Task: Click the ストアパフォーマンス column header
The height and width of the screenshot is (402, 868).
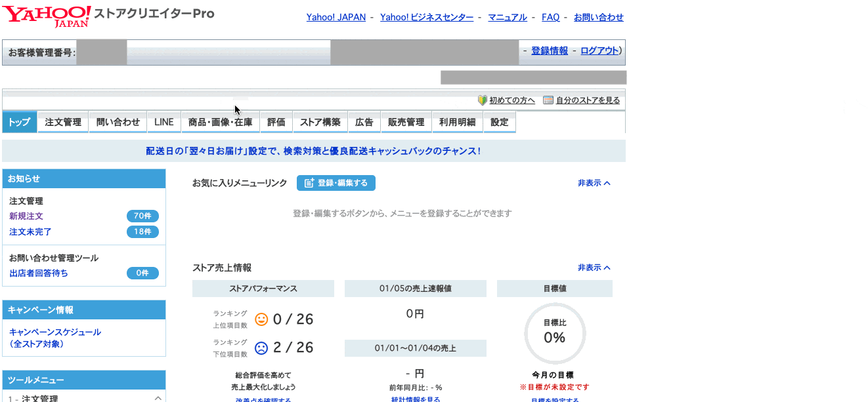Action: pos(263,289)
